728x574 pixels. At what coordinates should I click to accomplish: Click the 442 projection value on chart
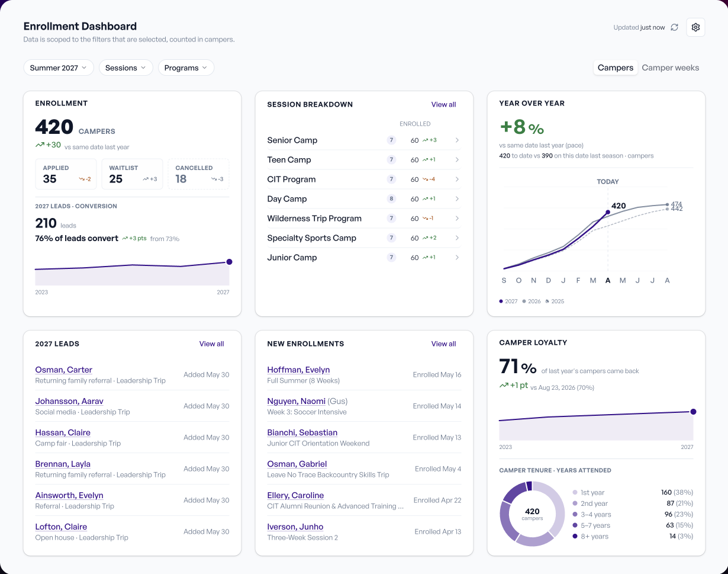677,209
